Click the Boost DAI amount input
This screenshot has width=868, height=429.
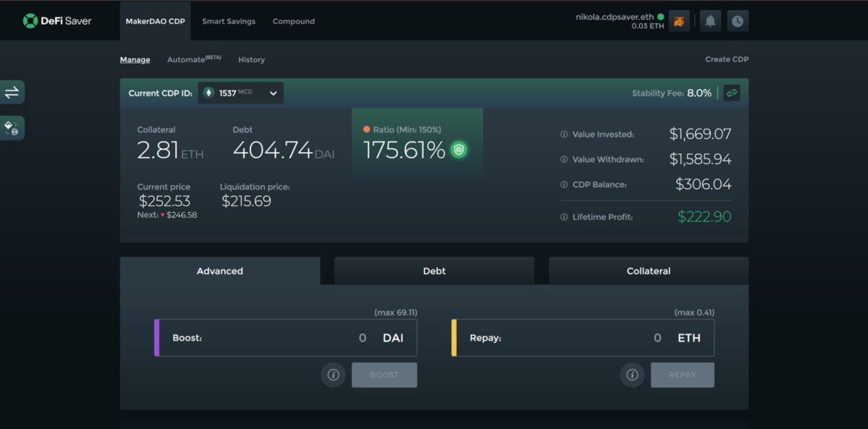click(x=286, y=338)
